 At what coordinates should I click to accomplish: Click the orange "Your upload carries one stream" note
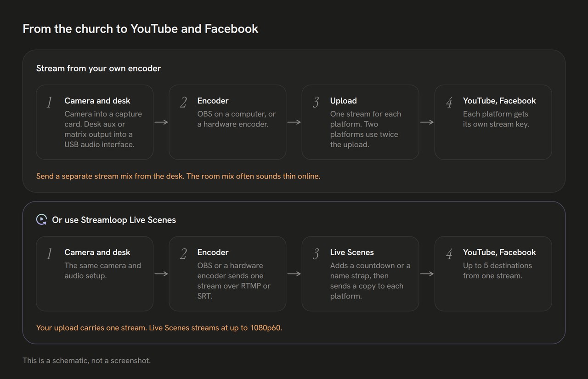[159, 328]
